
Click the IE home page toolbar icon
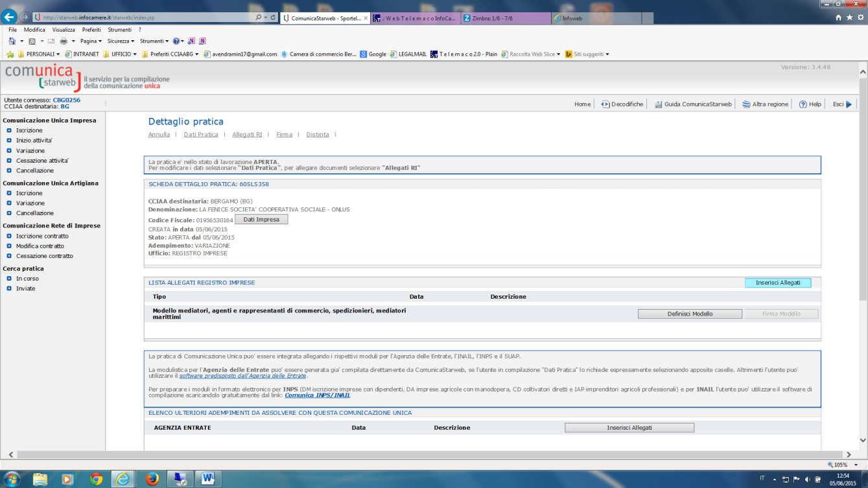click(12, 41)
